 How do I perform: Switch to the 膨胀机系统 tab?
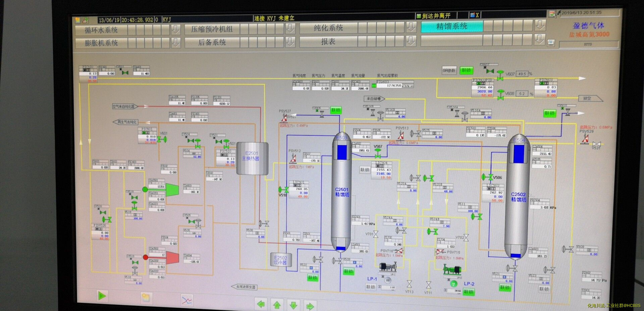(101, 43)
